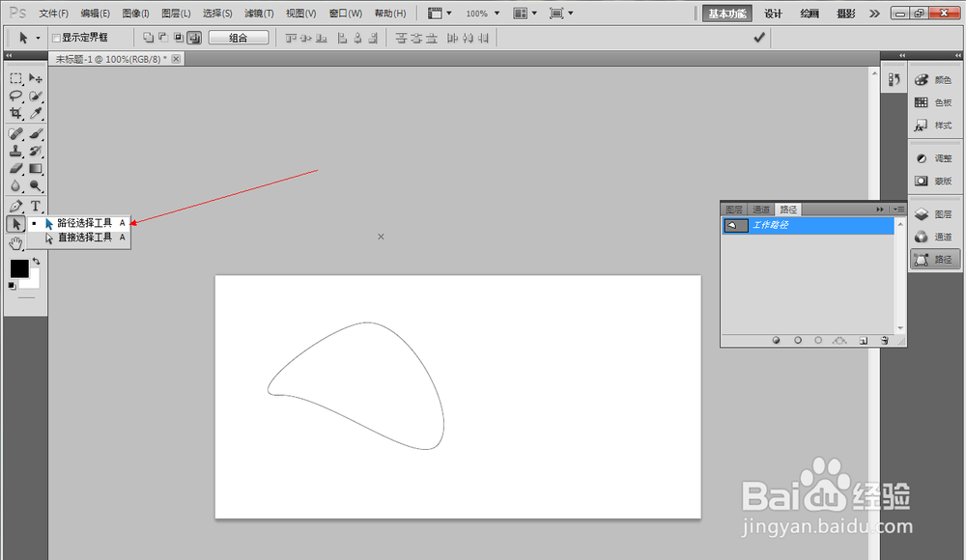This screenshot has height=560, width=966.
Task: Open the 蒙版 masks panel
Action: [x=934, y=182]
